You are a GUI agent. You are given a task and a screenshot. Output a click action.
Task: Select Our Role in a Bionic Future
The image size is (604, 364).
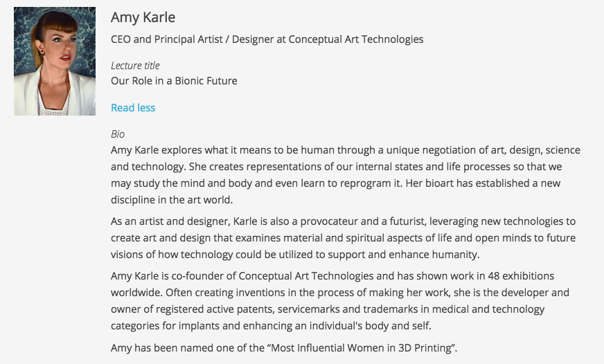point(174,81)
